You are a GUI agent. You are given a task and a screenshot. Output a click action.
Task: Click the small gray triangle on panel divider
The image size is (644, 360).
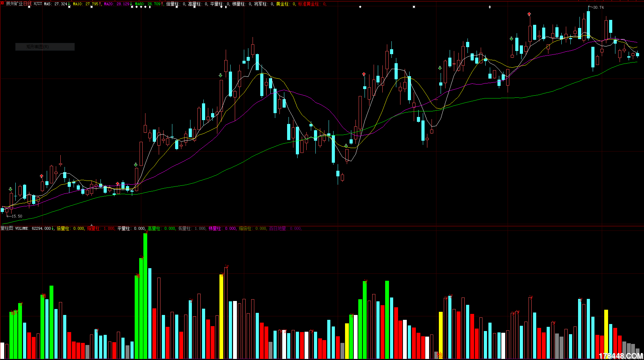point(92,225)
